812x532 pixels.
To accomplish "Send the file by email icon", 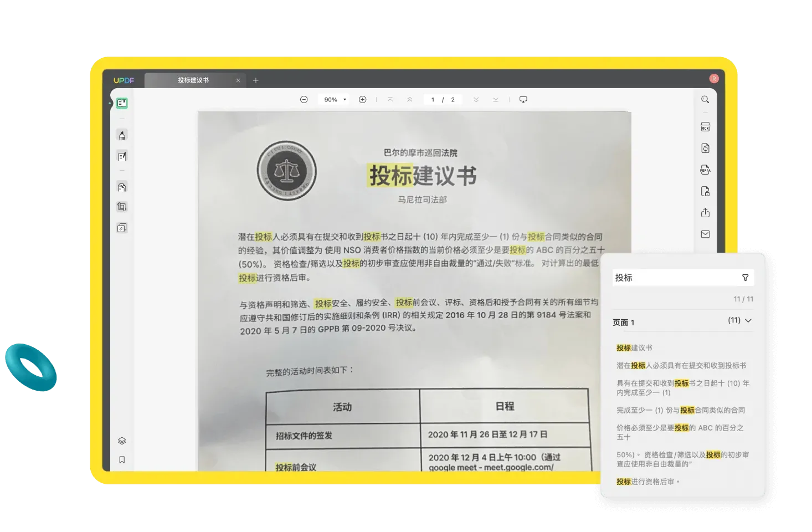I will point(705,234).
